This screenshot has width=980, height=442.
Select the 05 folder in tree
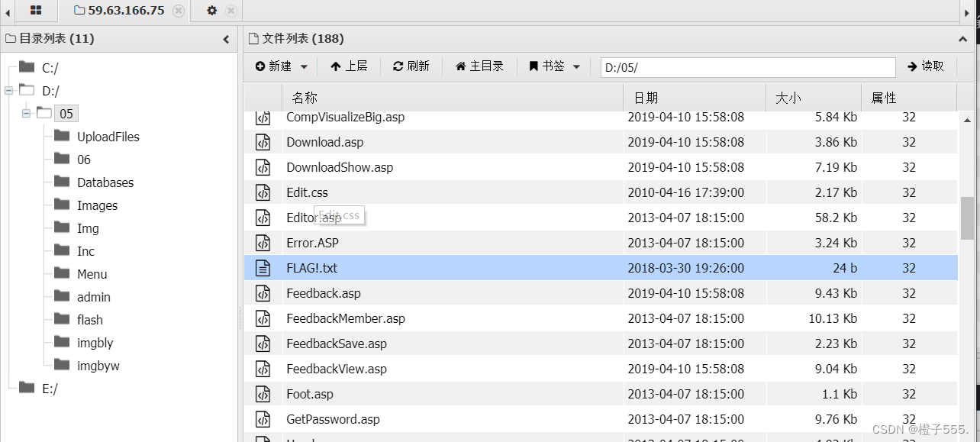(66, 114)
